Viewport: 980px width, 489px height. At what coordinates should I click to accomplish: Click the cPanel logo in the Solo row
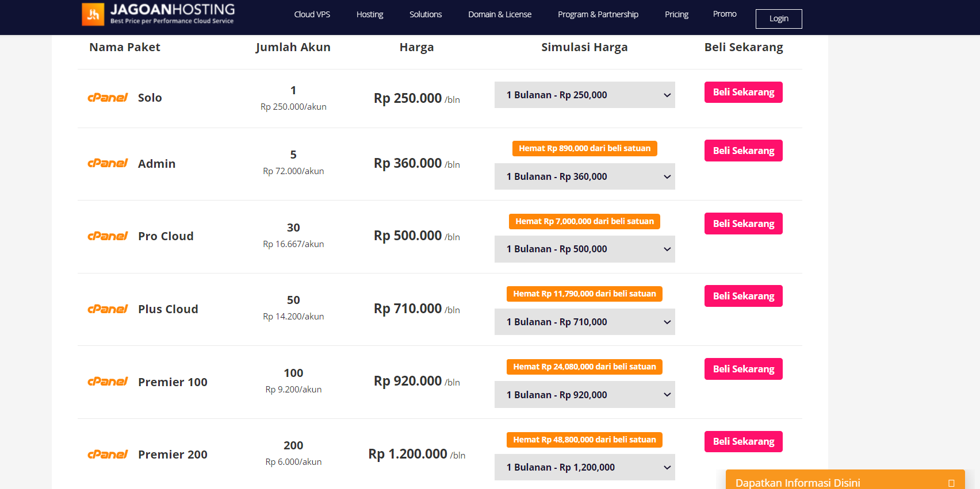click(x=108, y=98)
